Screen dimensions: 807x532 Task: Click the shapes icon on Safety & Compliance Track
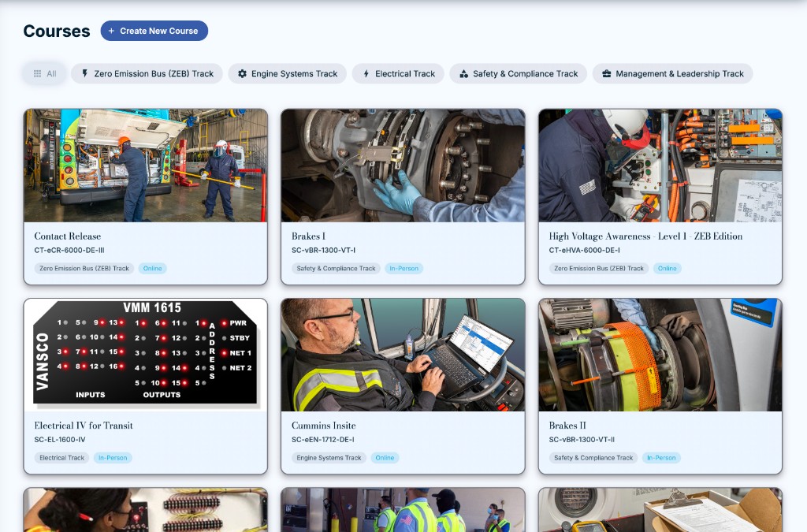coord(463,73)
